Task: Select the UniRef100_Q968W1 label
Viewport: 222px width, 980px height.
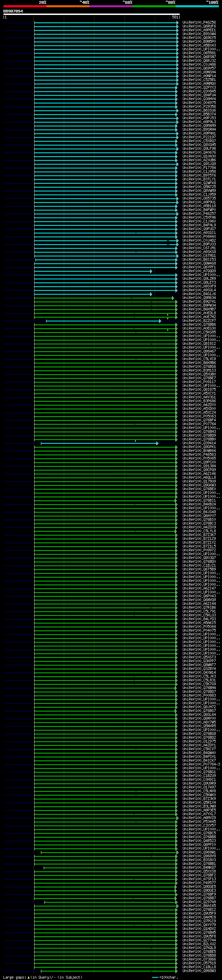Action: pos(199,853)
